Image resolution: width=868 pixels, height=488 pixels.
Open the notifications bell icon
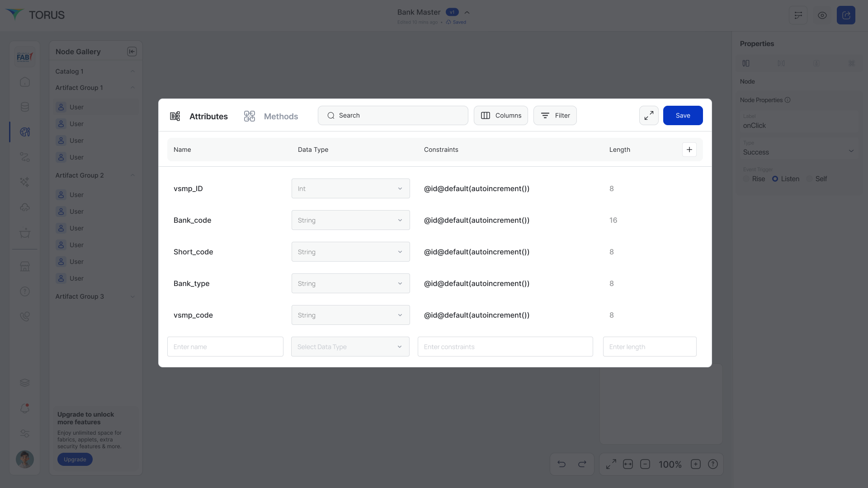pyautogui.click(x=25, y=408)
